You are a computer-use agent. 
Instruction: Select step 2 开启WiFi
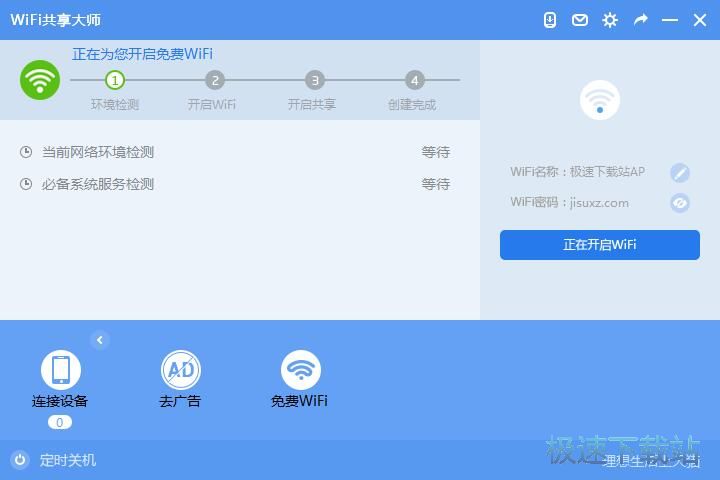[x=215, y=80]
